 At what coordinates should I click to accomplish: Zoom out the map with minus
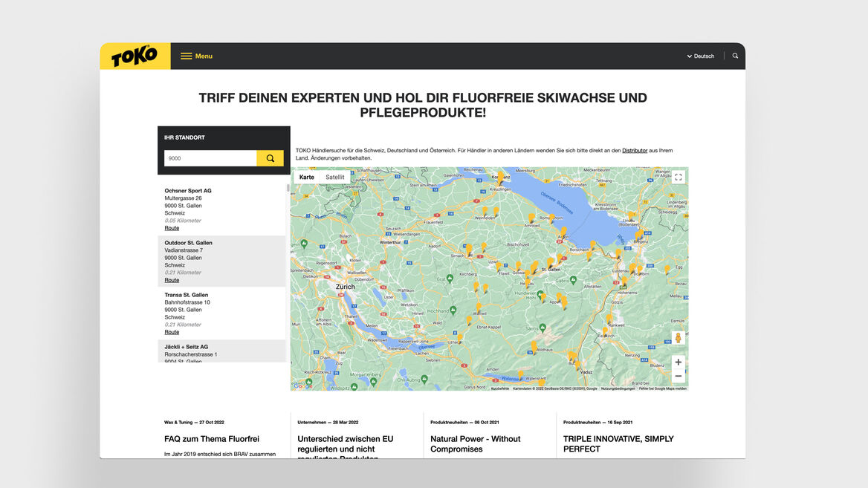coord(678,377)
